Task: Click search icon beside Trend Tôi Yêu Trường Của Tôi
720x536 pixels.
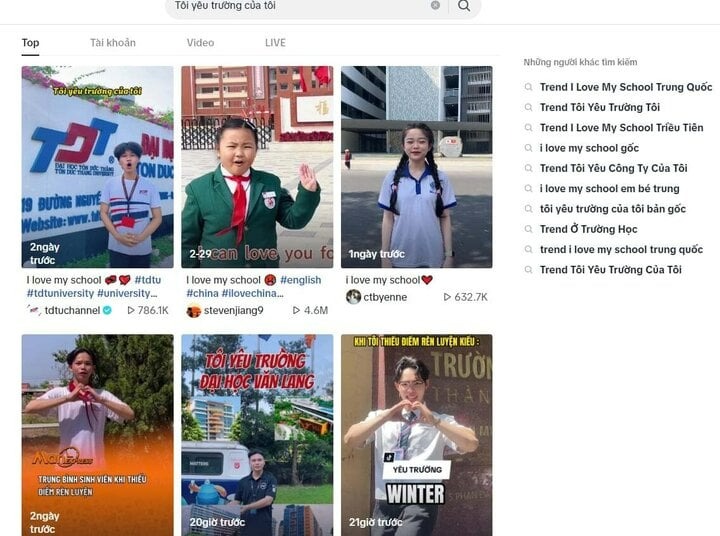Action: point(529,270)
